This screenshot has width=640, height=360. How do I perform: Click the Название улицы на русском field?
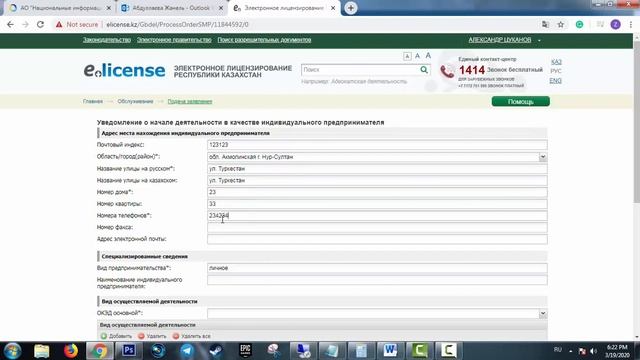point(377,169)
